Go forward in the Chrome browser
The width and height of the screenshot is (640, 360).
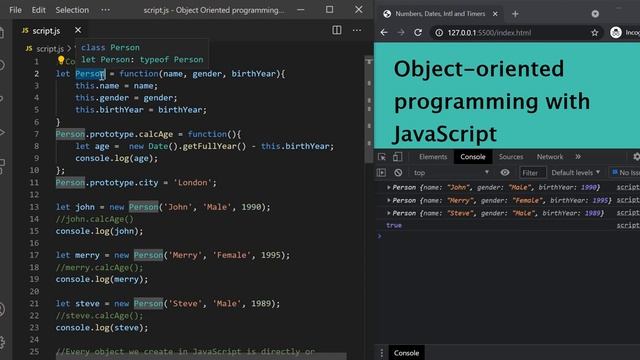point(401,32)
